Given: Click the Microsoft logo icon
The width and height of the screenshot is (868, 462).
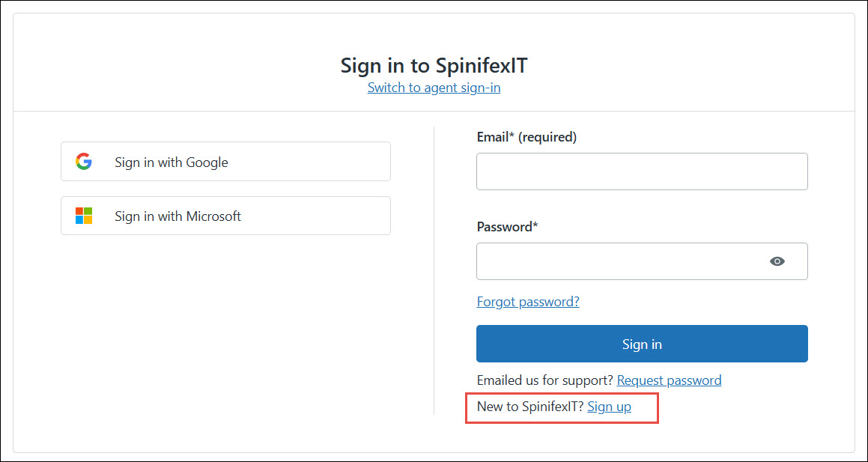Looking at the screenshot, I should pos(84,216).
